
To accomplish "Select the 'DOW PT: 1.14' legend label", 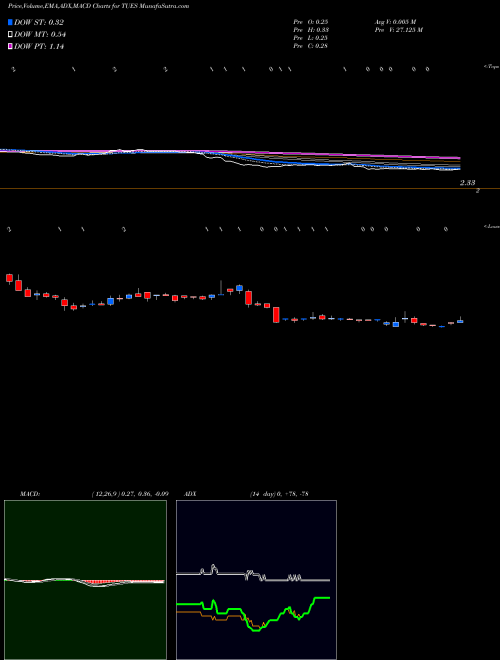I will click(x=39, y=47).
